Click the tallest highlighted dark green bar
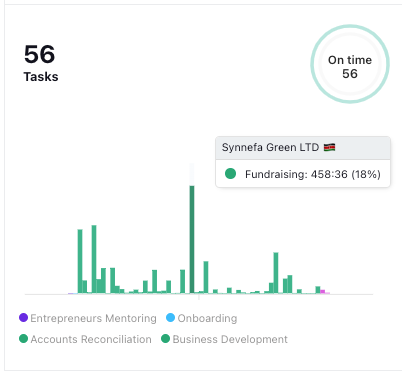The width and height of the screenshot is (402, 371). (x=192, y=239)
